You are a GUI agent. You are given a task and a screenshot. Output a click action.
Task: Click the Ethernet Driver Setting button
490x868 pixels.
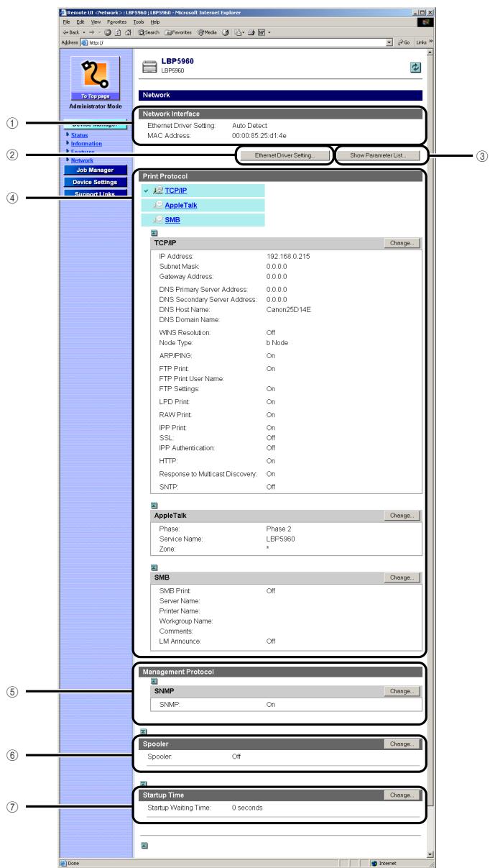(285, 155)
